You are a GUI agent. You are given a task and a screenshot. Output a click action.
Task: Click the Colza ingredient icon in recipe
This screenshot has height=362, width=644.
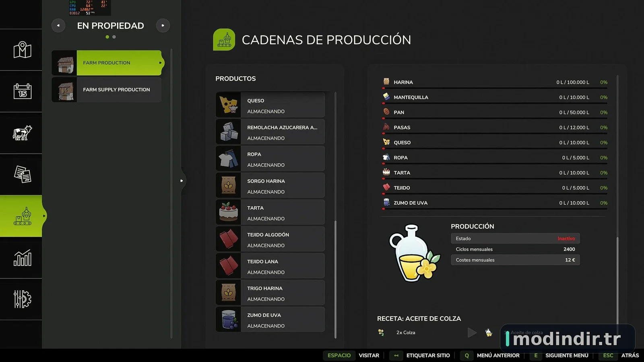tap(381, 332)
